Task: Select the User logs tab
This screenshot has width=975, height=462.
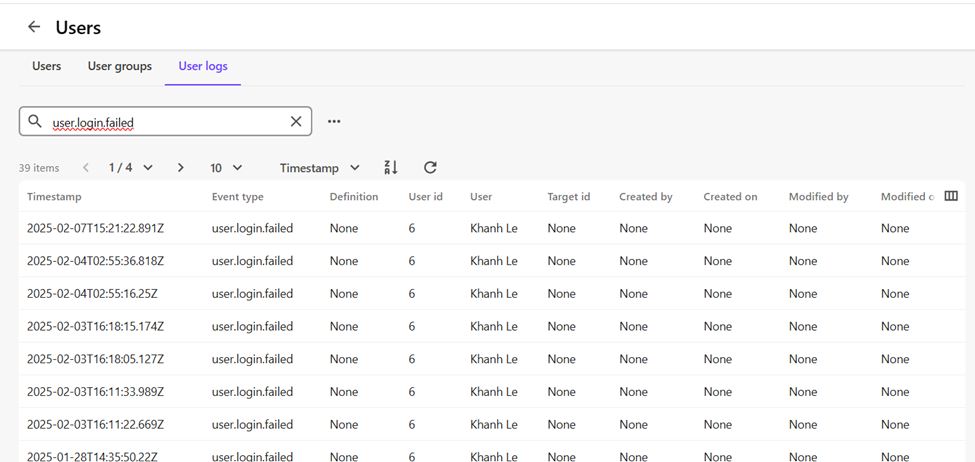Action: click(x=203, y=66)
